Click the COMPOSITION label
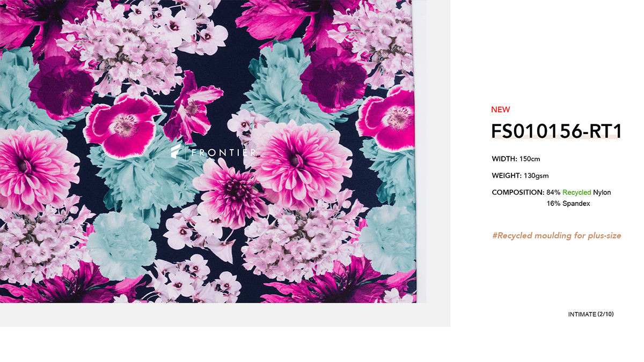Viewport: 644px width, 362px height. 518,192
